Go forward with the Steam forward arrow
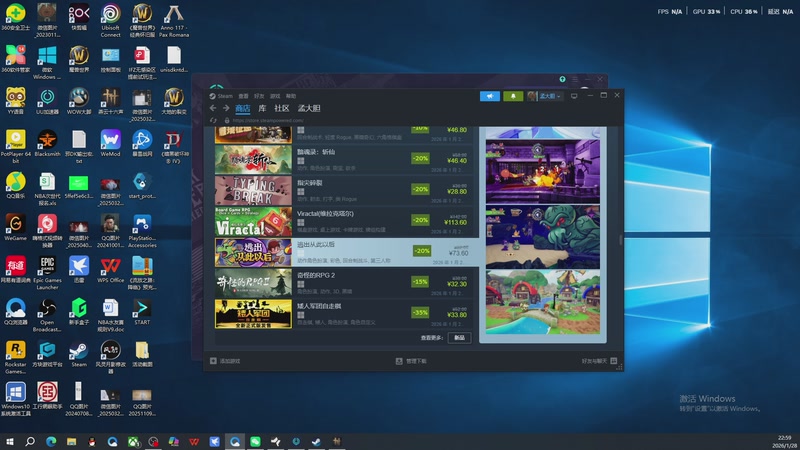This screenshot has width=800, height=450. (x=226, y=108)
